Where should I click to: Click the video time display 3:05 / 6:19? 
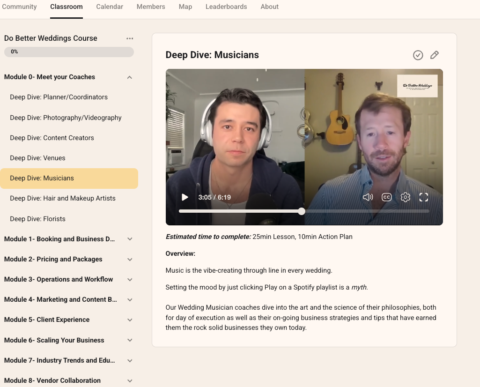214,197
